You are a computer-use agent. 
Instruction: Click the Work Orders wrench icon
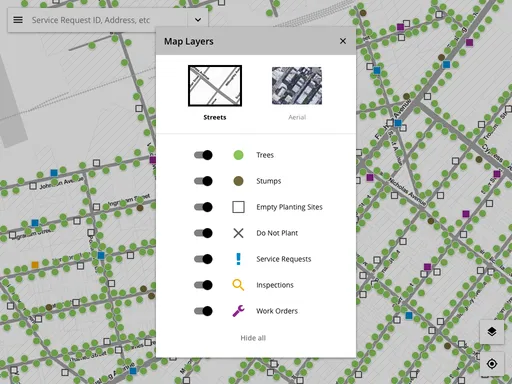click(x=238, y=311)
